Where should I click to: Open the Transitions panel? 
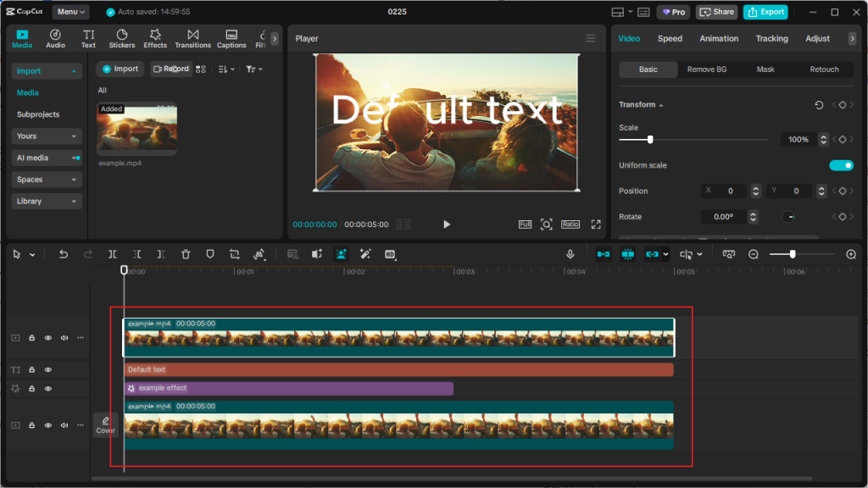click(192, 38)
